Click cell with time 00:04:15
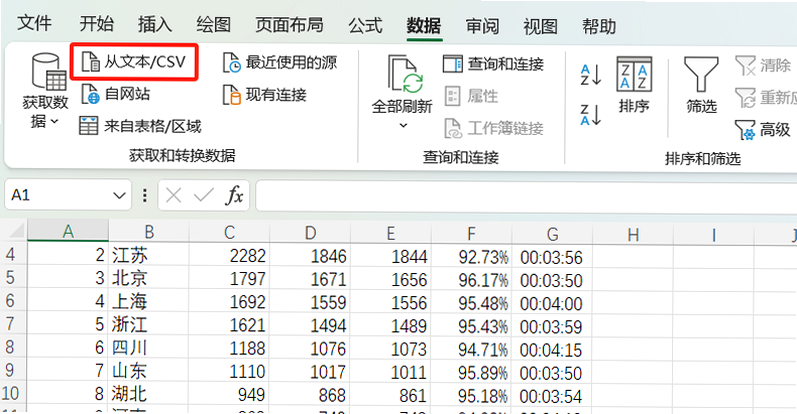The height and width of the screenshot is (414, 797). (552, 350)
